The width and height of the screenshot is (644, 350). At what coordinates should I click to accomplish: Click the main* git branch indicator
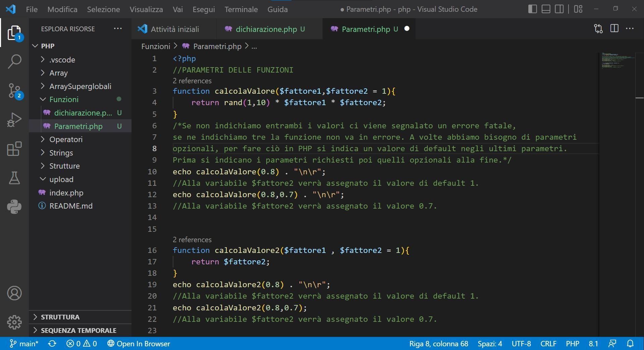24,344
